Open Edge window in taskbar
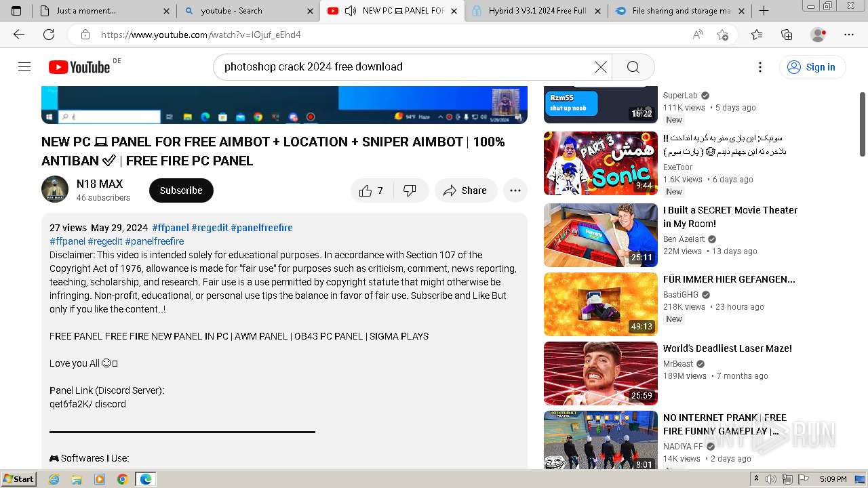 pos(145,479)
